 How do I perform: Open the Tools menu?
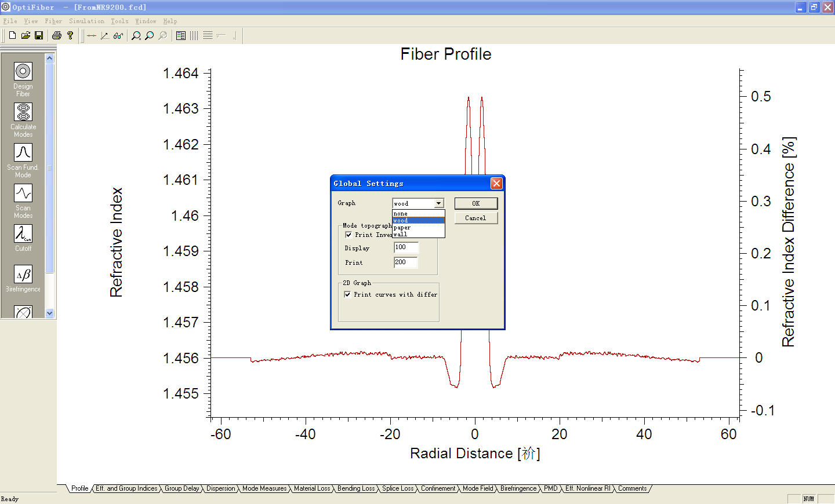(120, 21)
